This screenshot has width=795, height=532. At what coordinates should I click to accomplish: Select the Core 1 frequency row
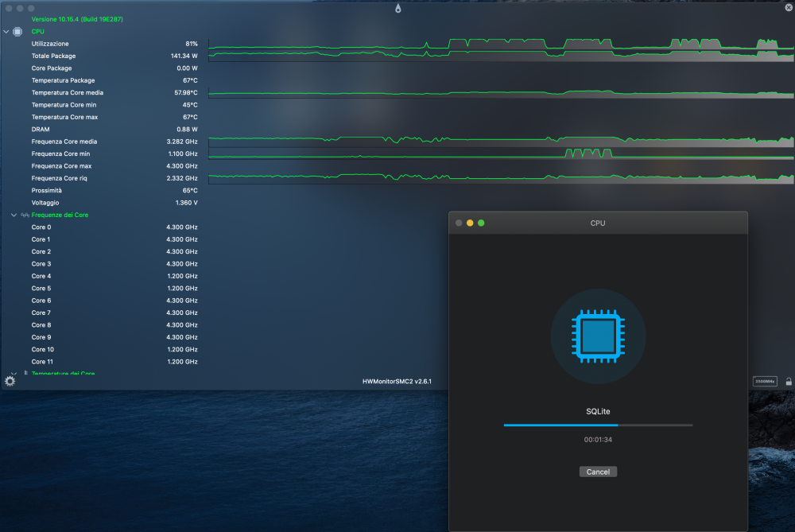114,239
